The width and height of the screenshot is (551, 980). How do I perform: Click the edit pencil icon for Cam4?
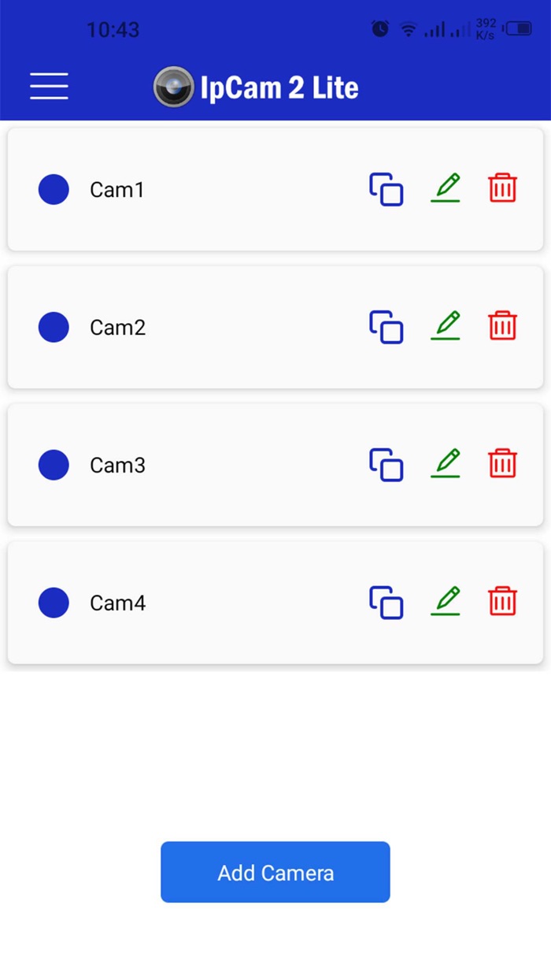click(446, 603)
